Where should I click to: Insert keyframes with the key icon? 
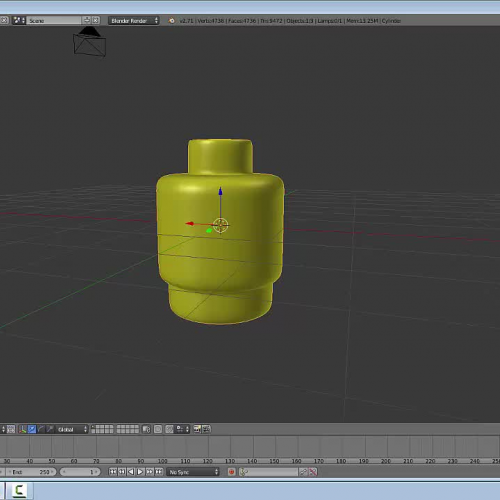coord(303,472)
